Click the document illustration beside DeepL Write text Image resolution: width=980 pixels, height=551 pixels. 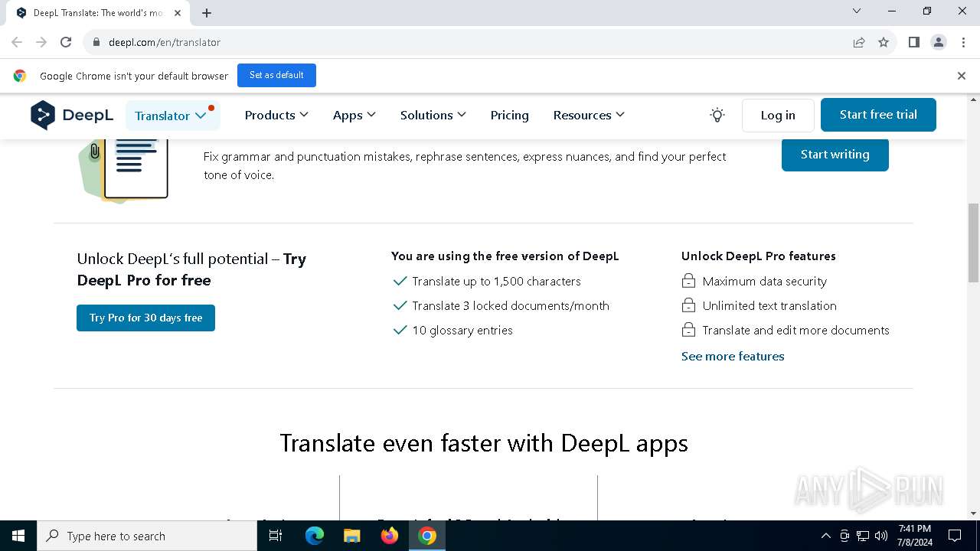[x=124, y=170]
